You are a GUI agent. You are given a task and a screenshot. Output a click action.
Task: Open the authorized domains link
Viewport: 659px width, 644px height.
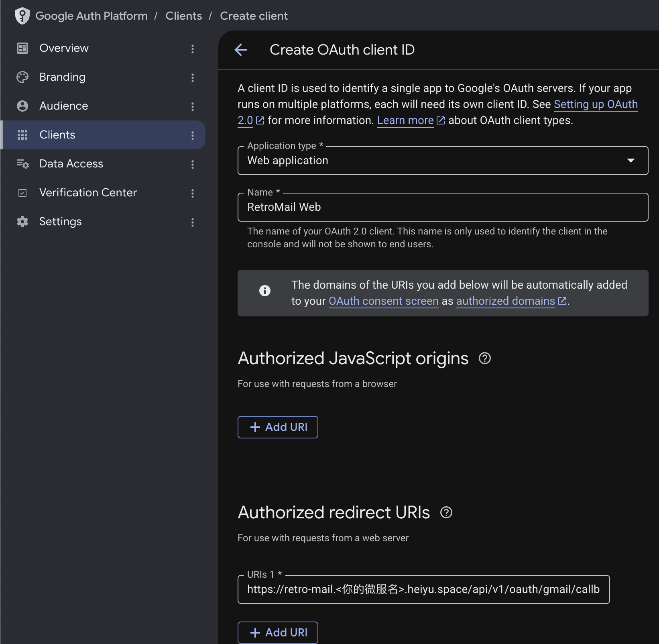tap(506, 301)
